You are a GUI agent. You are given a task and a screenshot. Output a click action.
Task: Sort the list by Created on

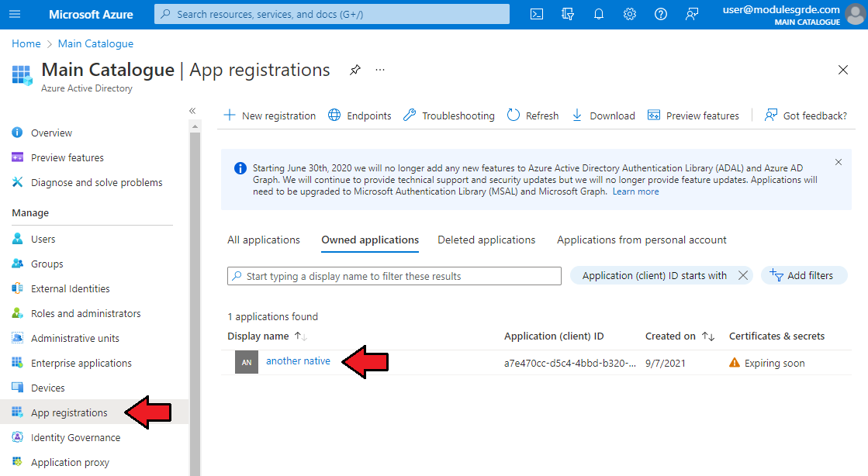coord(707,336)
